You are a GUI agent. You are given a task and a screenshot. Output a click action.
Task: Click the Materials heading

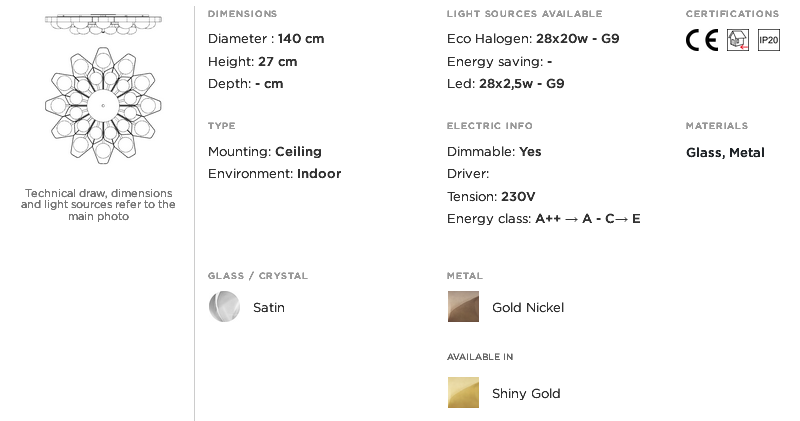click(716, 126)
